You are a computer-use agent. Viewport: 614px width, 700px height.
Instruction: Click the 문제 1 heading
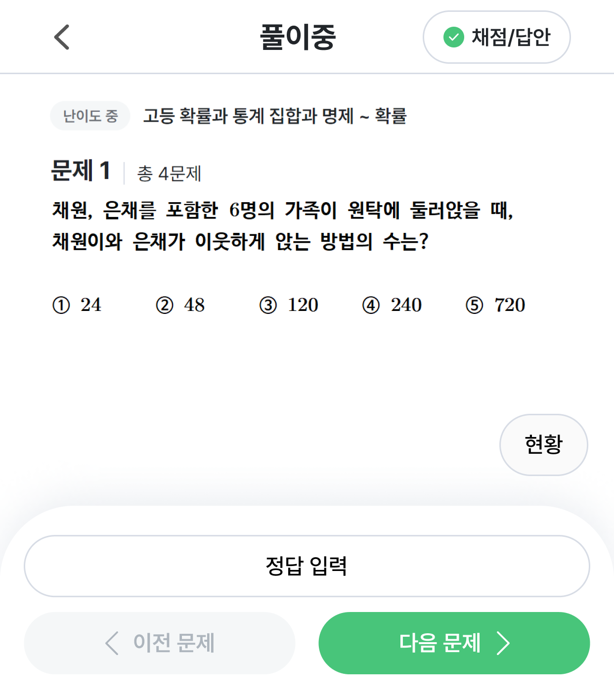[81, 171]
